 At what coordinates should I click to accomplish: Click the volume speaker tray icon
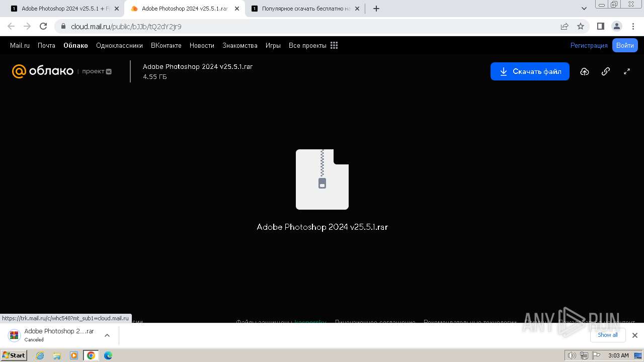pyautogui.click(x=572, y=355)
